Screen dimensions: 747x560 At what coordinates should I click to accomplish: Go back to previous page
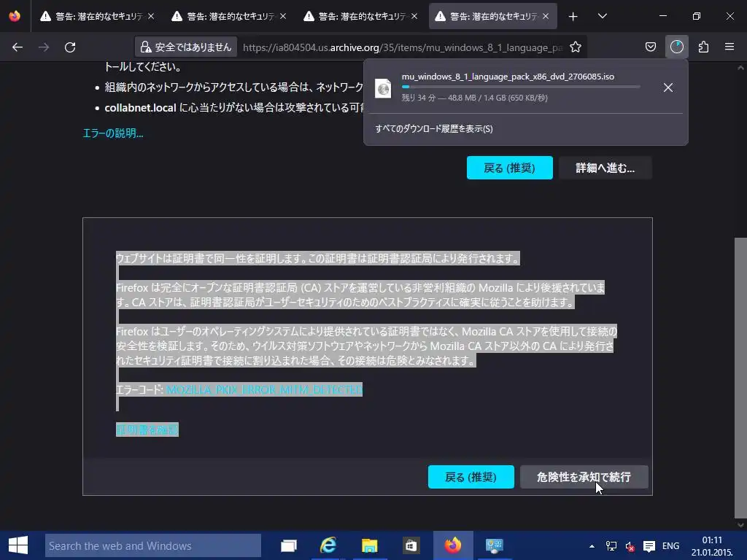click(x=18, y=47)
